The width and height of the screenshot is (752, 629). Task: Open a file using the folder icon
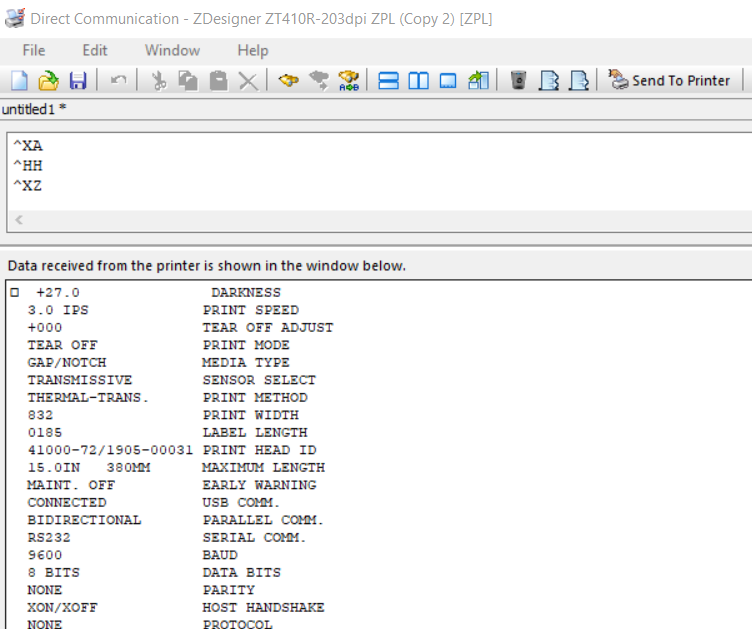pyautogui.click(x=48, y=81)
